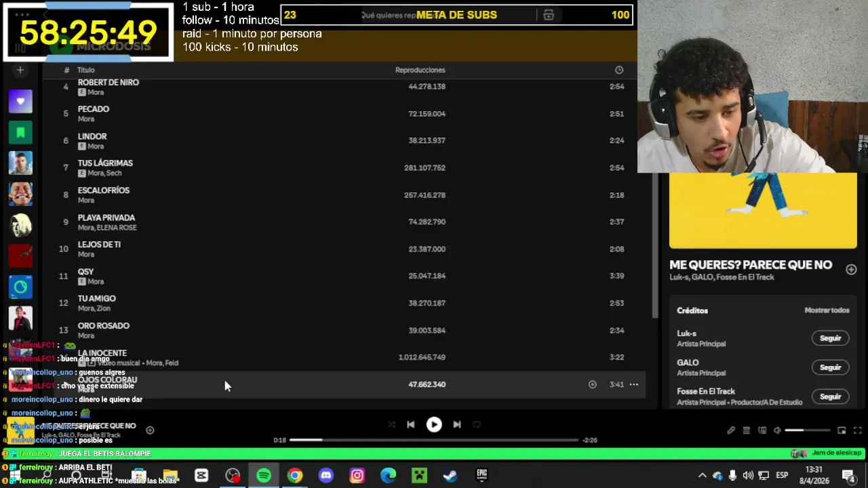Expand hidden system tray icons
This screenshot has width=868, height=488.
click(x=702, y=476)
